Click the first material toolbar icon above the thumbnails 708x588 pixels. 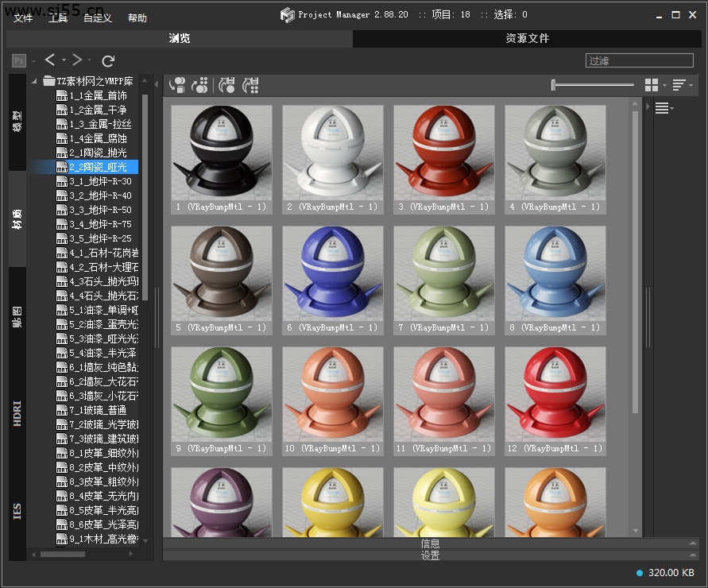[177, 85]
